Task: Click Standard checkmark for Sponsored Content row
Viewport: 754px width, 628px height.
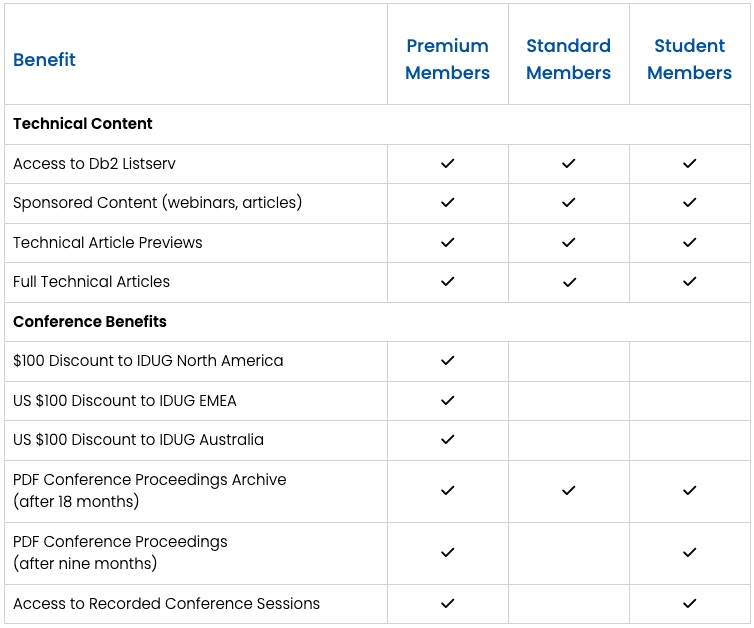Action: click(x=568, y=202)
